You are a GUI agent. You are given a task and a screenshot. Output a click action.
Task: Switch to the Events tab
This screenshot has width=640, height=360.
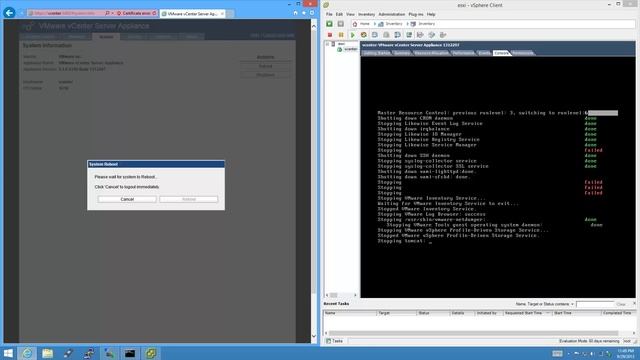click(x=484, y=53)
